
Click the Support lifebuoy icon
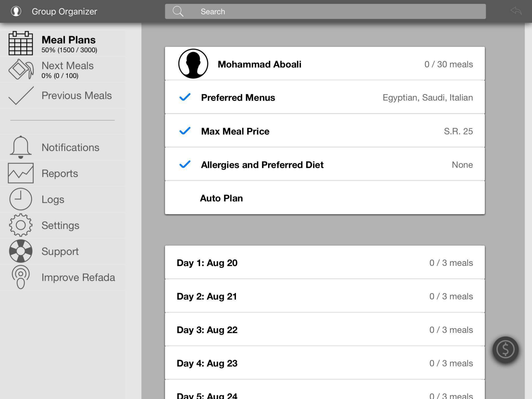click(x=21, y=251)
